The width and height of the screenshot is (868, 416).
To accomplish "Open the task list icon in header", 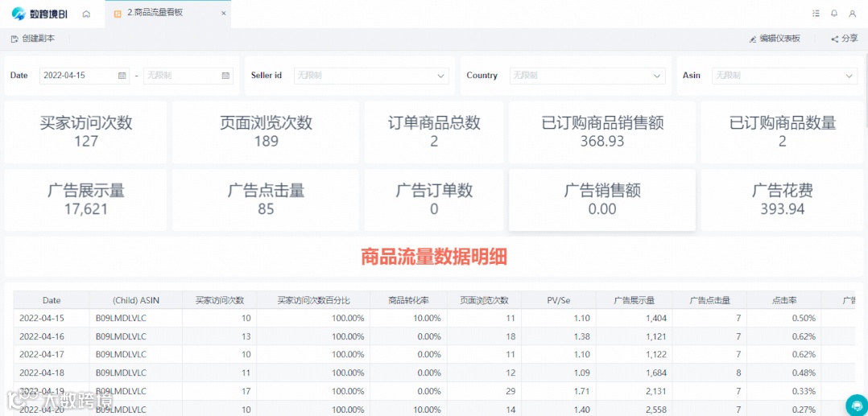I will tap(816, 14).
